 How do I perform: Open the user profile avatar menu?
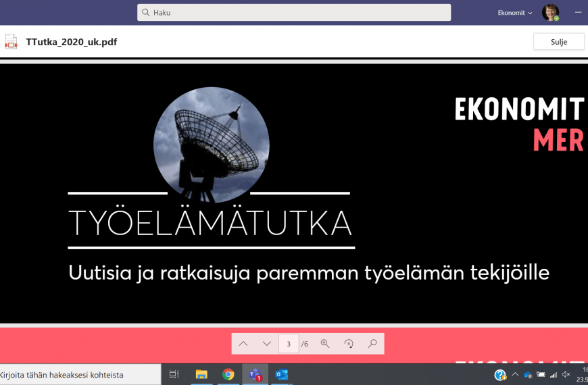click(550, 12)
